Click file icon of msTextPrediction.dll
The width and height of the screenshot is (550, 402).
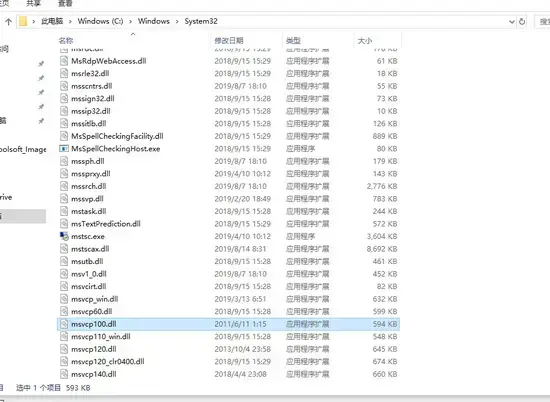tap(64, 224)
